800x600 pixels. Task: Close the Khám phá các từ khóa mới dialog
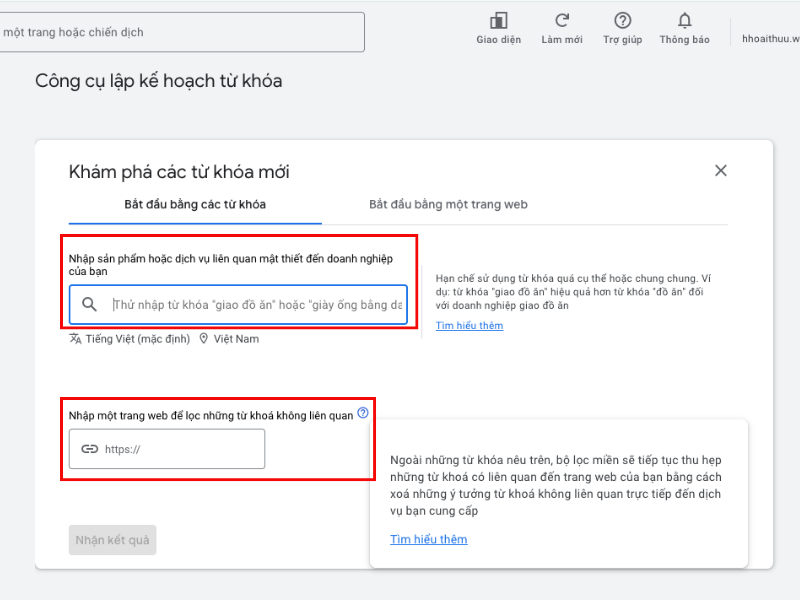point(720,170)
